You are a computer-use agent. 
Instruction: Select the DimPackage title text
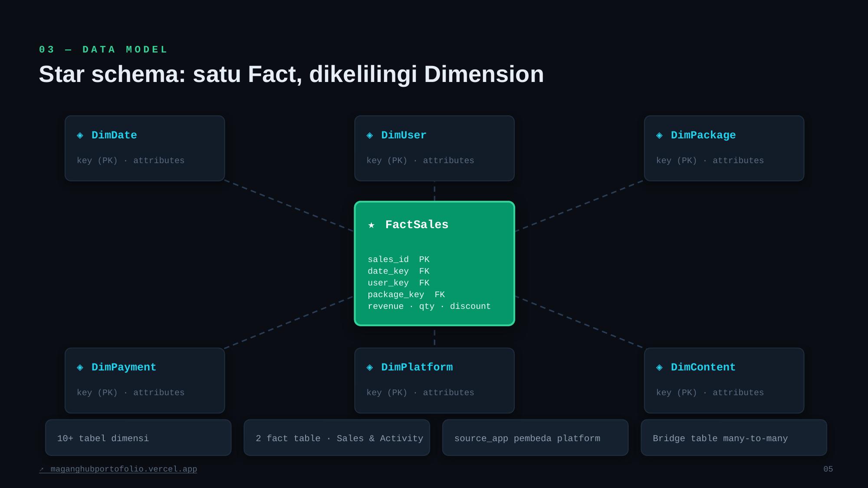pos(703,135)
